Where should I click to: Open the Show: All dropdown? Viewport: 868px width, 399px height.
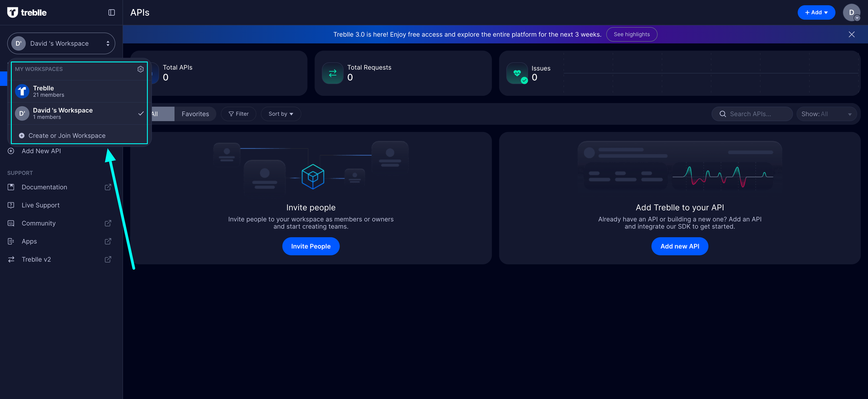pos(826,114)
